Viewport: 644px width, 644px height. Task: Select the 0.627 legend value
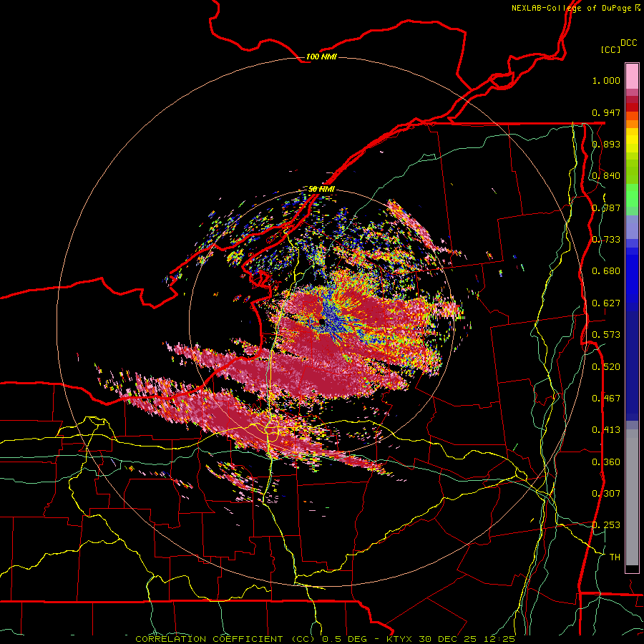click(x=606, y=303)
